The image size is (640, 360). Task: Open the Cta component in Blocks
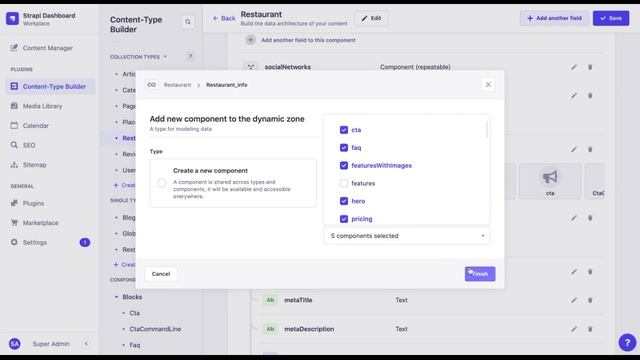[134, 313]
